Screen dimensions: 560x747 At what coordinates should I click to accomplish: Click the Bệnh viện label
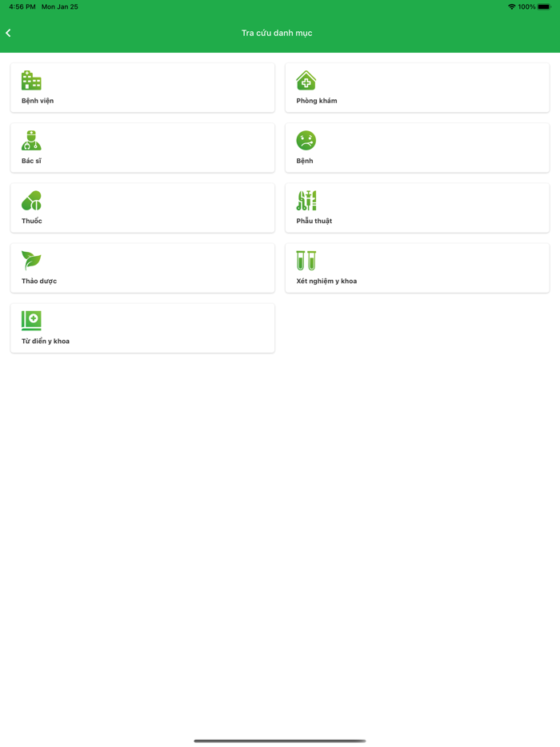coord(38,101)
